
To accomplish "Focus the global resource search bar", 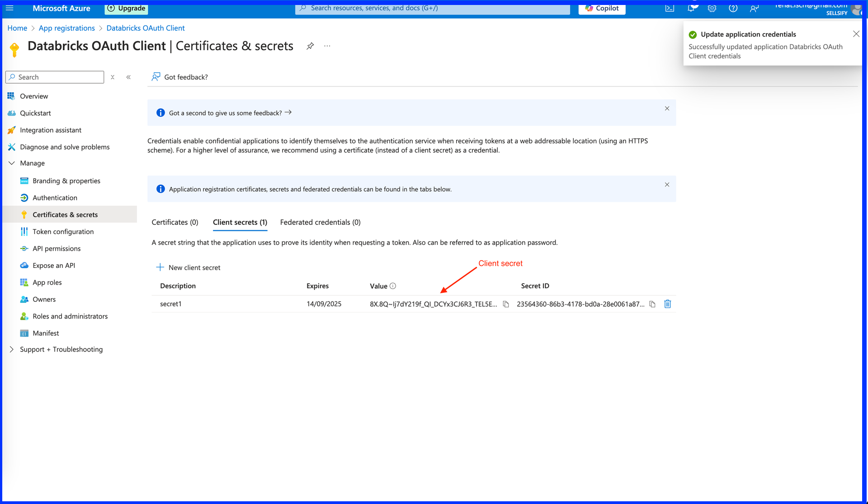I will pyautogui.click(x=433, y=8).
